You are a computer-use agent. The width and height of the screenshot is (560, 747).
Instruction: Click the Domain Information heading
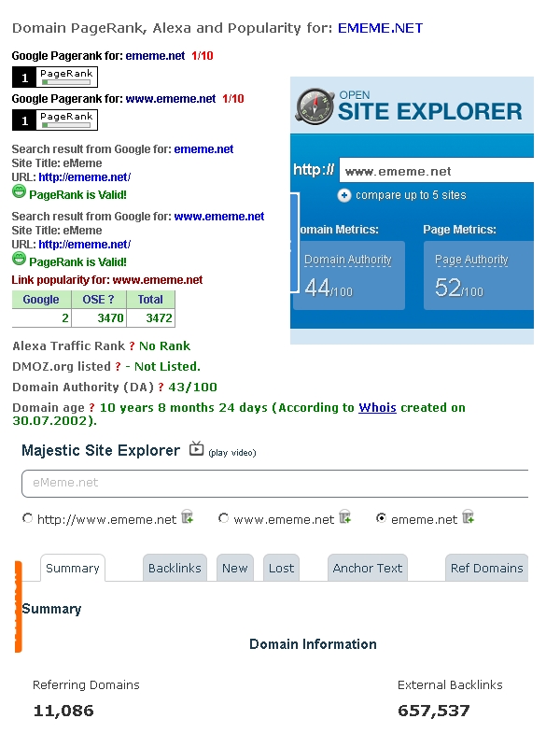313,644
